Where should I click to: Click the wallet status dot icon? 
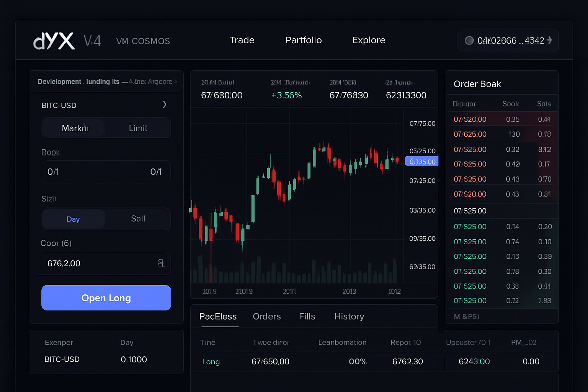click(469, 40)
